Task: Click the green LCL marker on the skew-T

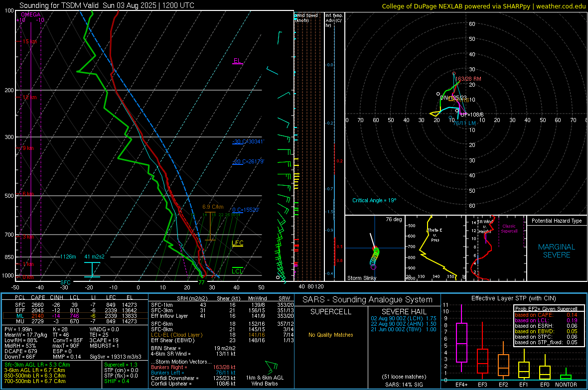Action: (237, 271)
